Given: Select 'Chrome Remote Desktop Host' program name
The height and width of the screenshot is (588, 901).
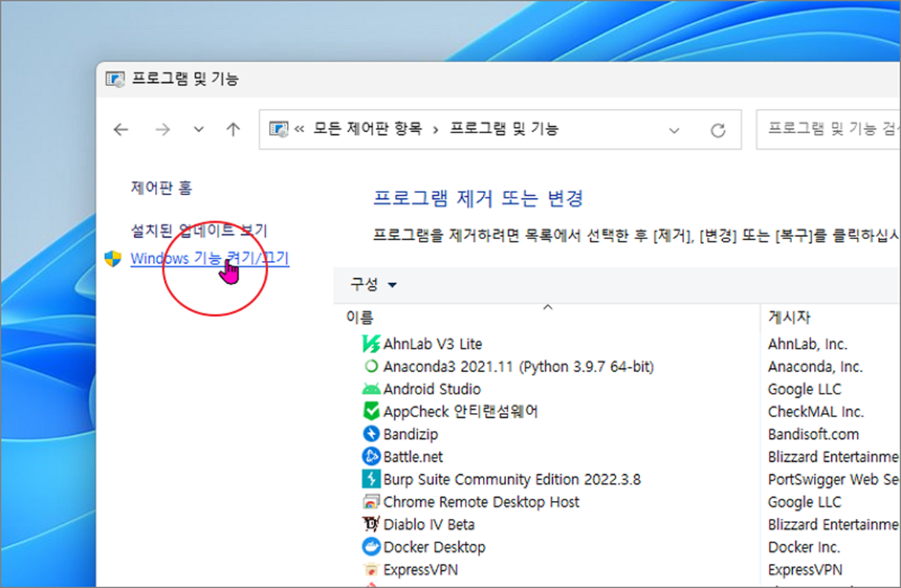Looking at the screenshot, I should (481, 502).
